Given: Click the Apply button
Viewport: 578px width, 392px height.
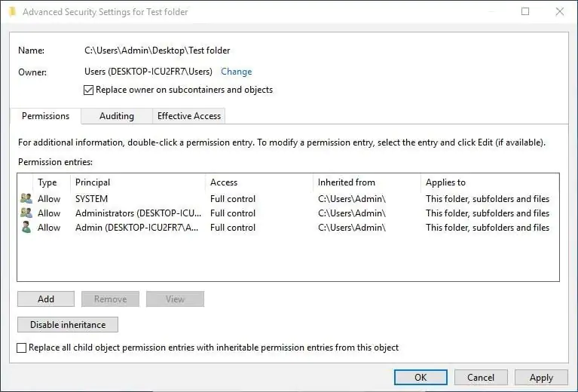Looking at the screenshot, I should tap(541, 378).
